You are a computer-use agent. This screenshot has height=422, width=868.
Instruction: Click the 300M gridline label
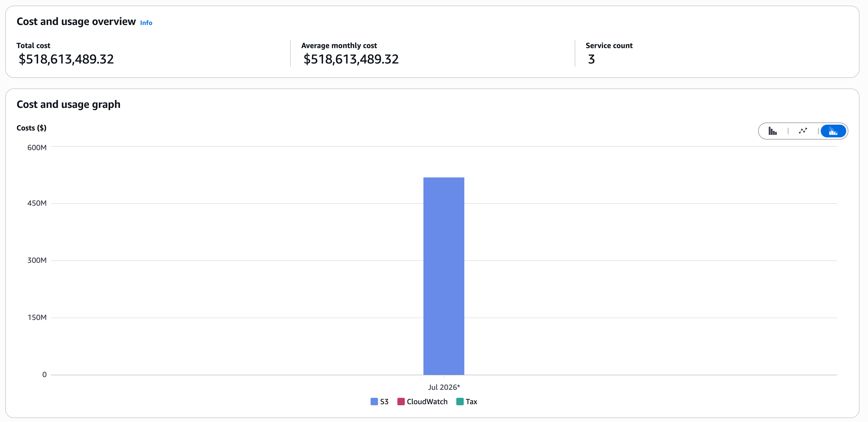[37, 260]
